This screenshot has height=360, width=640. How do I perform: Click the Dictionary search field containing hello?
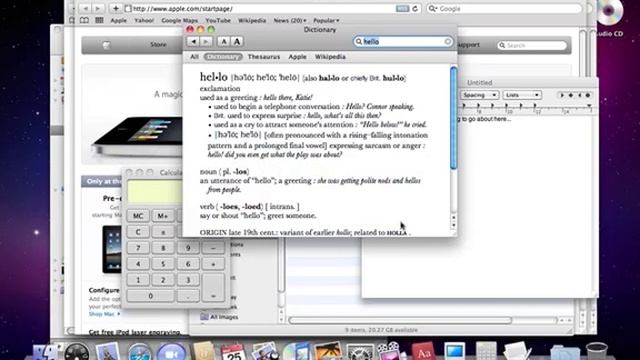(x=403, y=42)
